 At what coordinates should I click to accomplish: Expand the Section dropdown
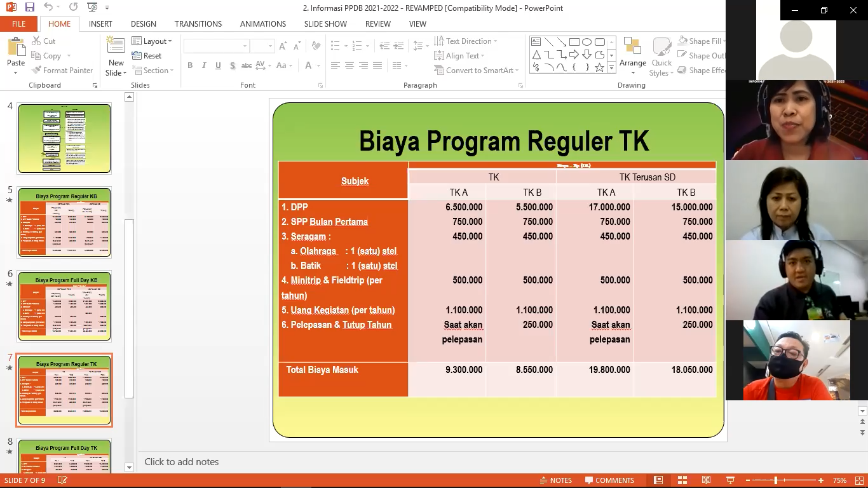153,71
